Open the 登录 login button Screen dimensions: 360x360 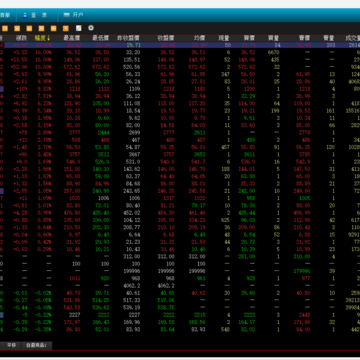pyautogui.click(x=35, y=15)
